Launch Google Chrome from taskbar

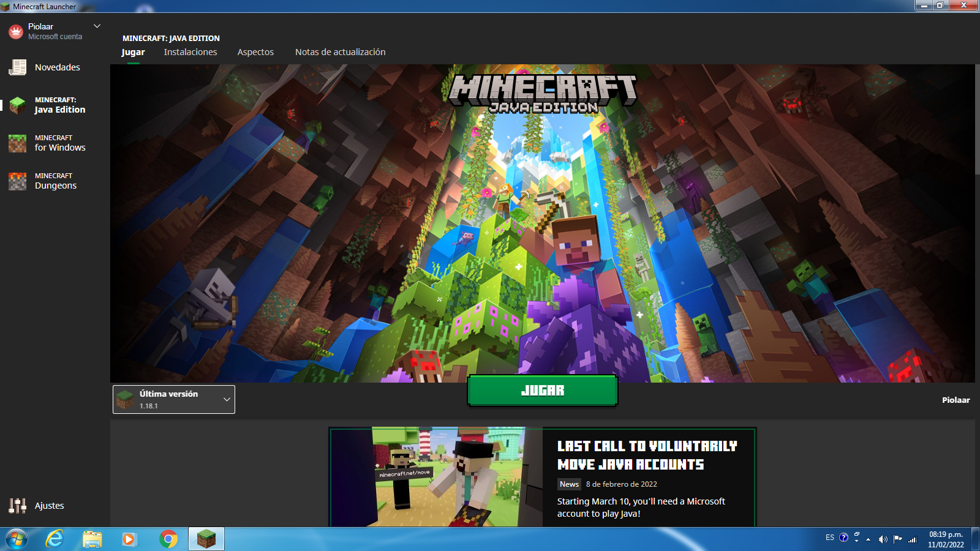(x=168, y=539)
